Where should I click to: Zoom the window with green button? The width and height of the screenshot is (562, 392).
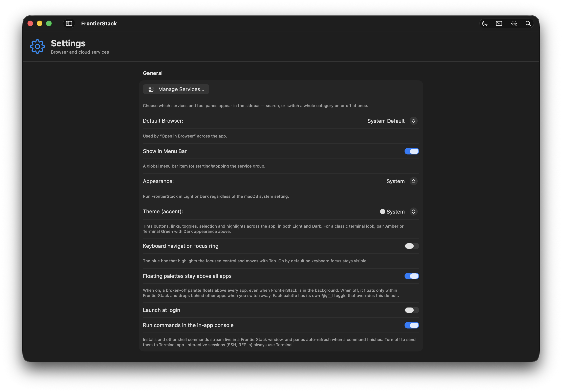[49, 23]
